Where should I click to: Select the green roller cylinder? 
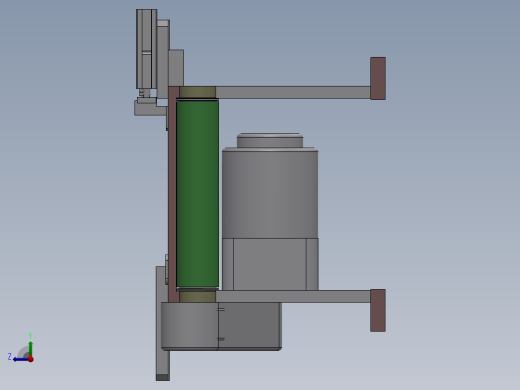tap(197, 193)
